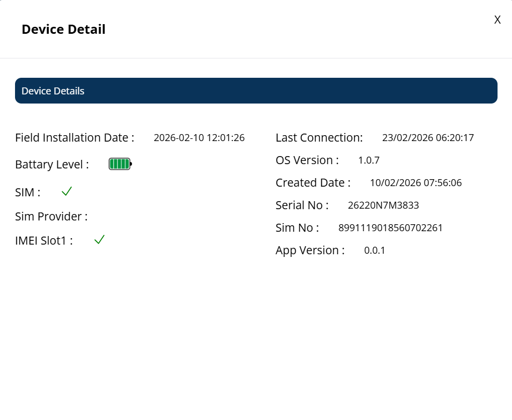The image size is (512, 420).
Task: Click the Sim No label
Action: pyautogui.click(x=297, y=228)
